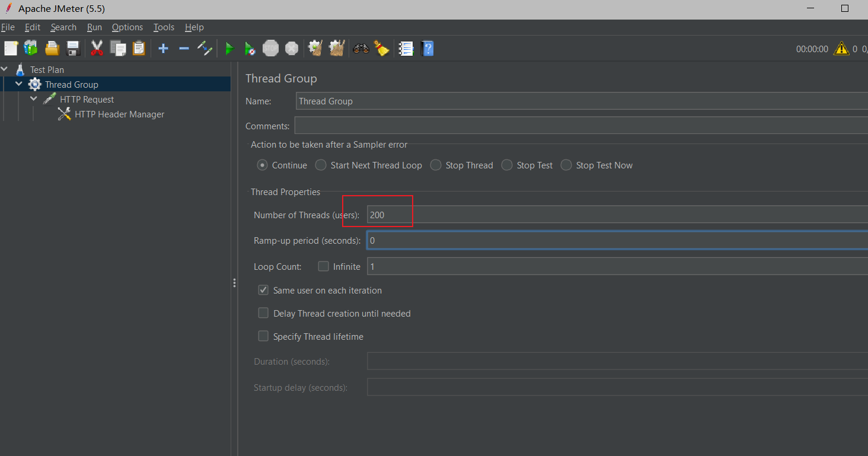Open the Search menu

(63, 27)
